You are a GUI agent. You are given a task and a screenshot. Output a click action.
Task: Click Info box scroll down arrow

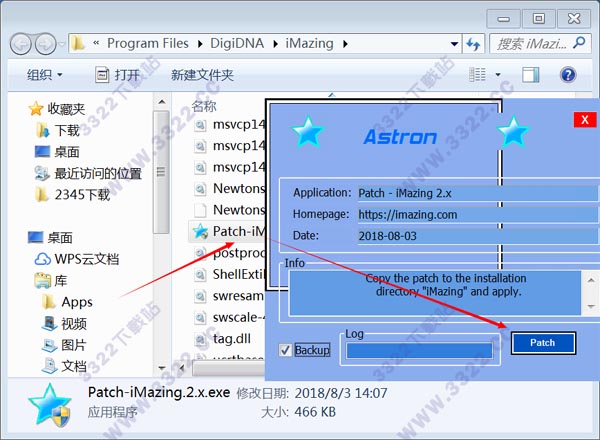(591, 306)
